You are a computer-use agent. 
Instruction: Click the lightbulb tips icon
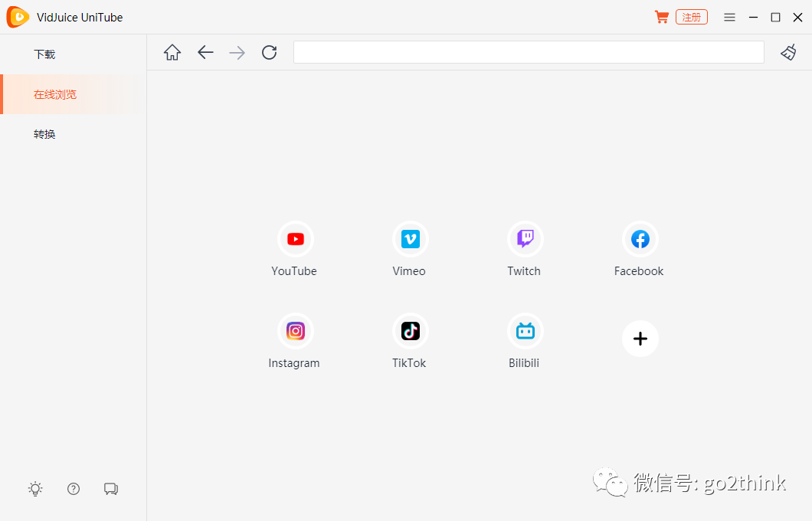point(35,489)
